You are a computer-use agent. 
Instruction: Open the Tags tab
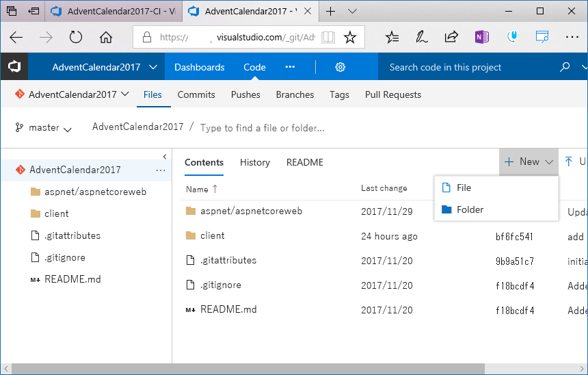[x=339, y=94]
